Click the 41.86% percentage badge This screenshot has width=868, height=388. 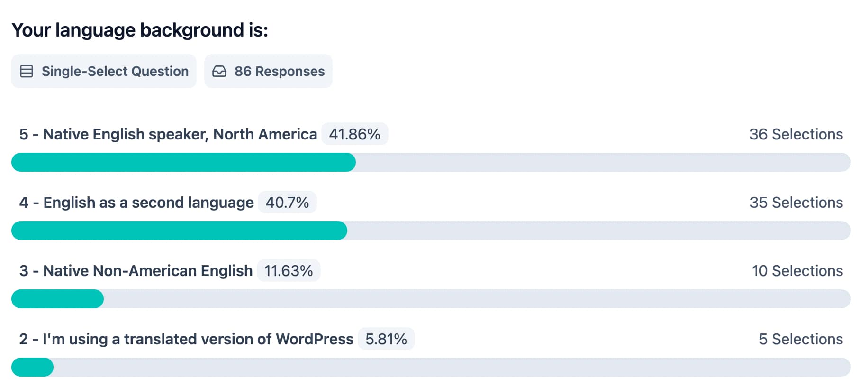(354, 134)
